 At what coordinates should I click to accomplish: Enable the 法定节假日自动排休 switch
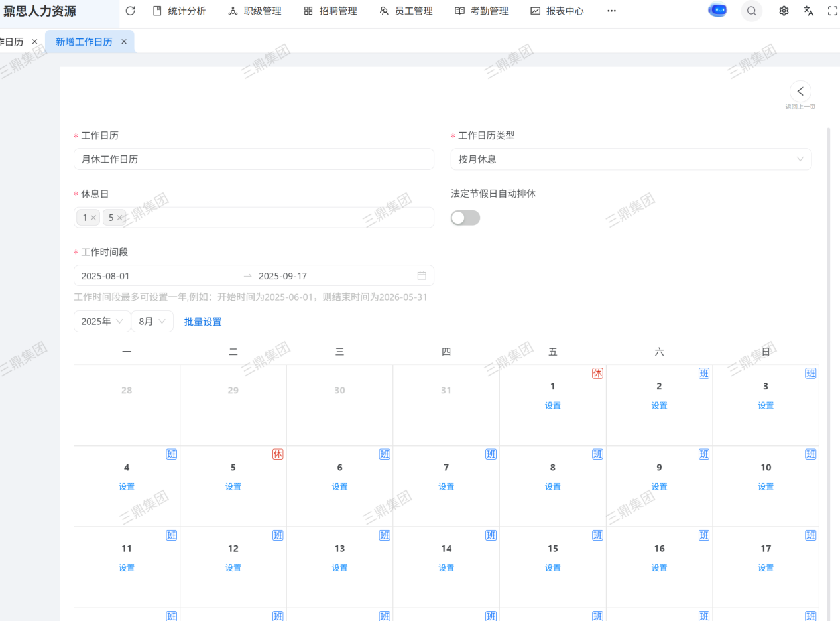[465, 218]
